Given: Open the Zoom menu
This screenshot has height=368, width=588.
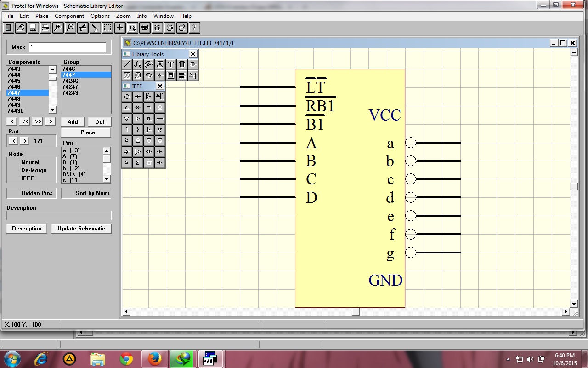Looking at the screenshot, I should (x=124, y=16).
